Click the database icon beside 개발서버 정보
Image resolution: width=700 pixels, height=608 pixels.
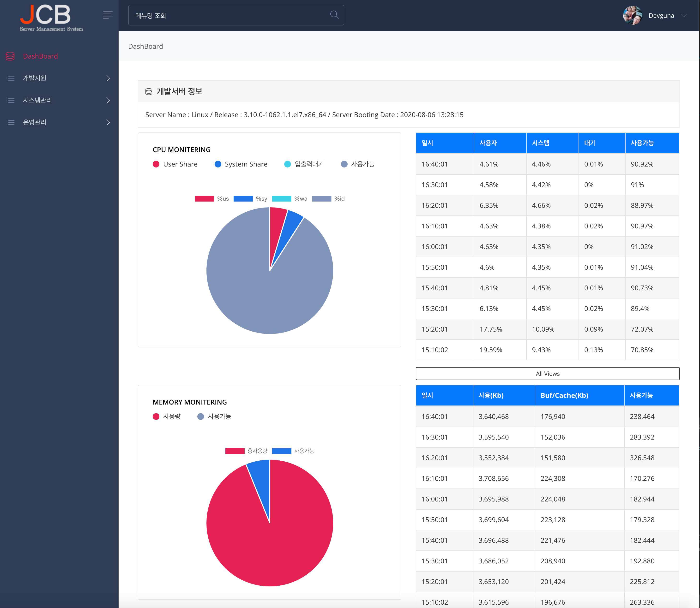click(149, 92)
